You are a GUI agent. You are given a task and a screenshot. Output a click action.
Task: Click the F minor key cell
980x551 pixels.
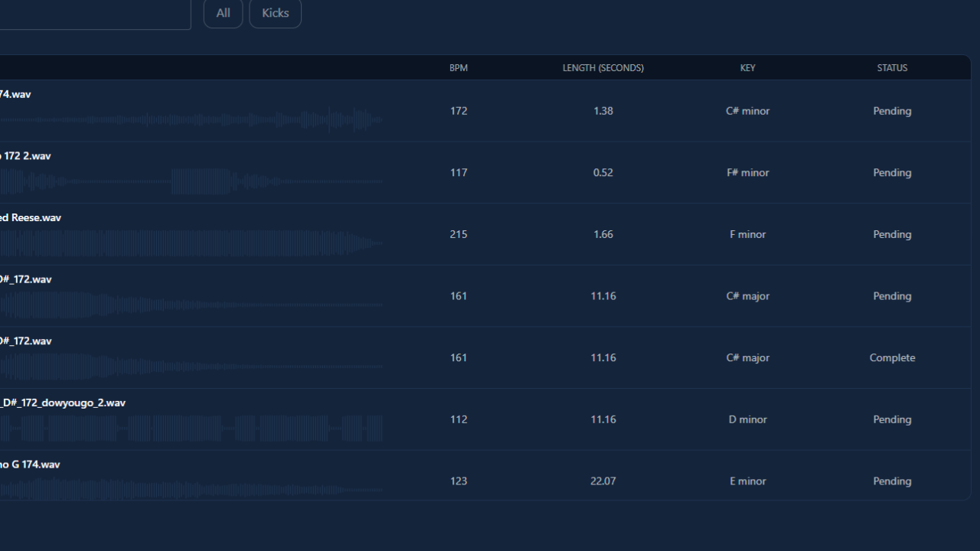pyautogui.click(x=748, y=234)
